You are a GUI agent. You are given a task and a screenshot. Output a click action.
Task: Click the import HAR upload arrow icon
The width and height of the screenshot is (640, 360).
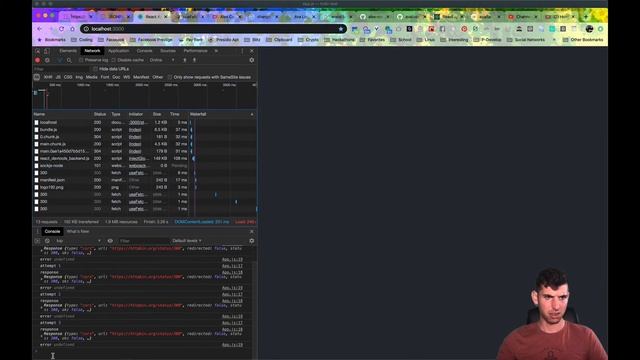click(184, 60)
